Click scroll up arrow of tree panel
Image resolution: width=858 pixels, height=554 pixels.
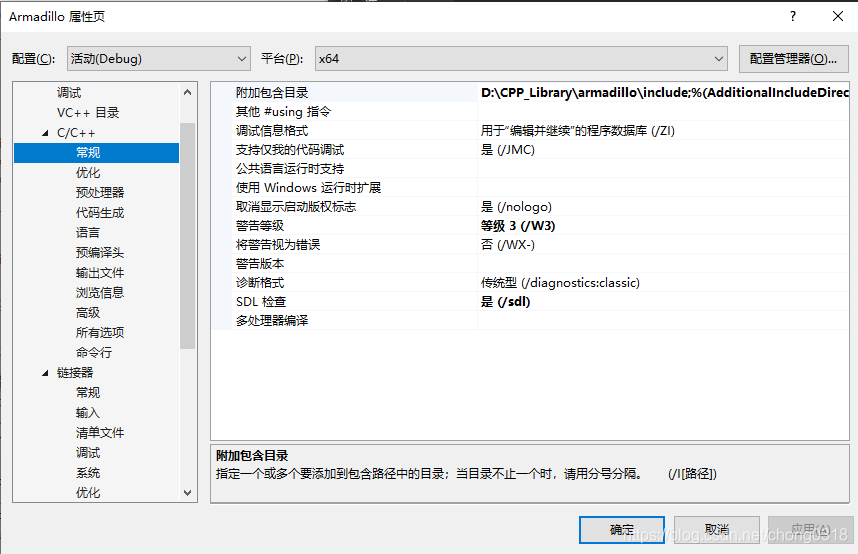pyautogui.click(x=188, y=92)
